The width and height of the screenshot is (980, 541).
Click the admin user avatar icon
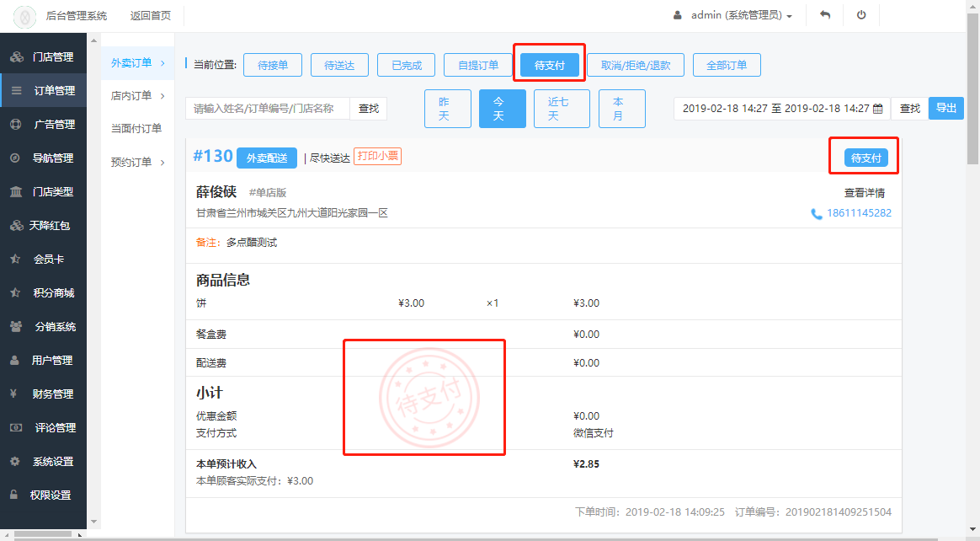point(678,15)
